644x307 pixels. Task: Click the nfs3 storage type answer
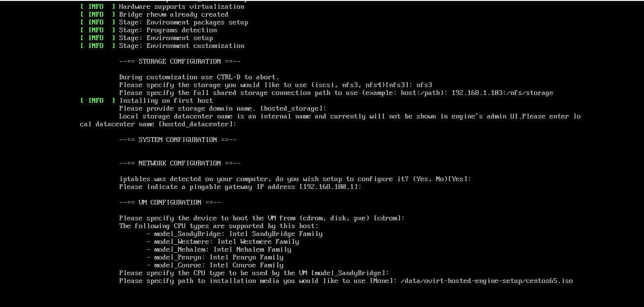tap(424, 85)
